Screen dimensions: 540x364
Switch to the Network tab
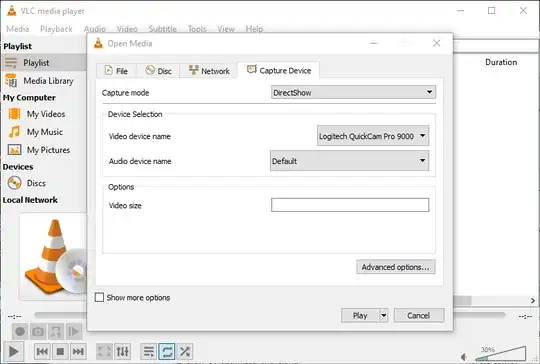(209, 71)
